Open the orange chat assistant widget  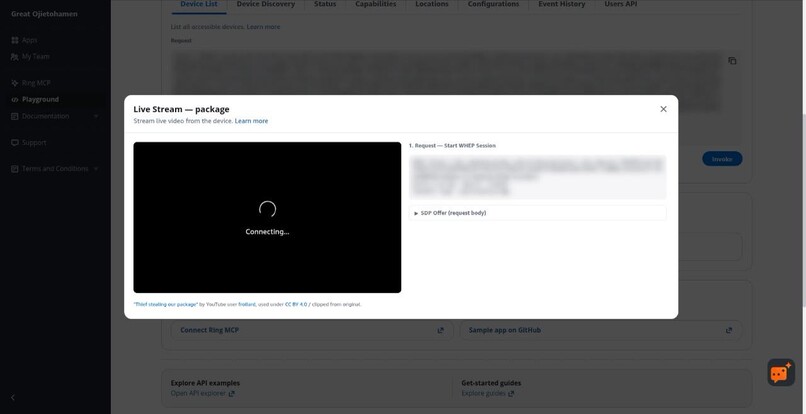click(781, 372)
